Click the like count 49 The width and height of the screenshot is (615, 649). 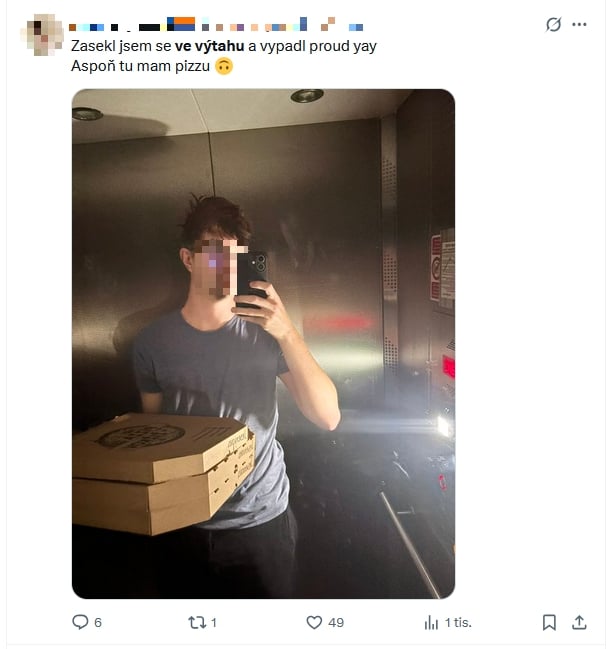coord(336,623)
